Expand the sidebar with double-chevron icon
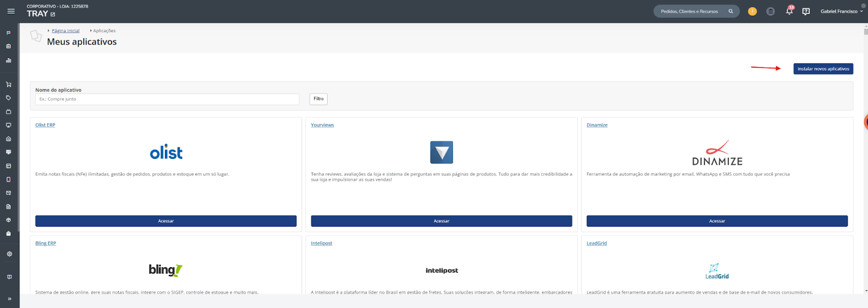Viewport: 868px width, 308px height. (x=9, y=299)
